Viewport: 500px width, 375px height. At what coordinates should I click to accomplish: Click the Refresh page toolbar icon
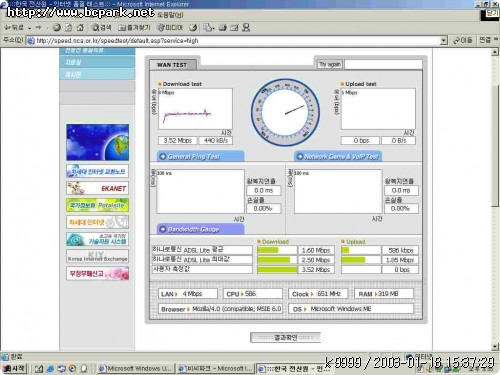(68, 28)
